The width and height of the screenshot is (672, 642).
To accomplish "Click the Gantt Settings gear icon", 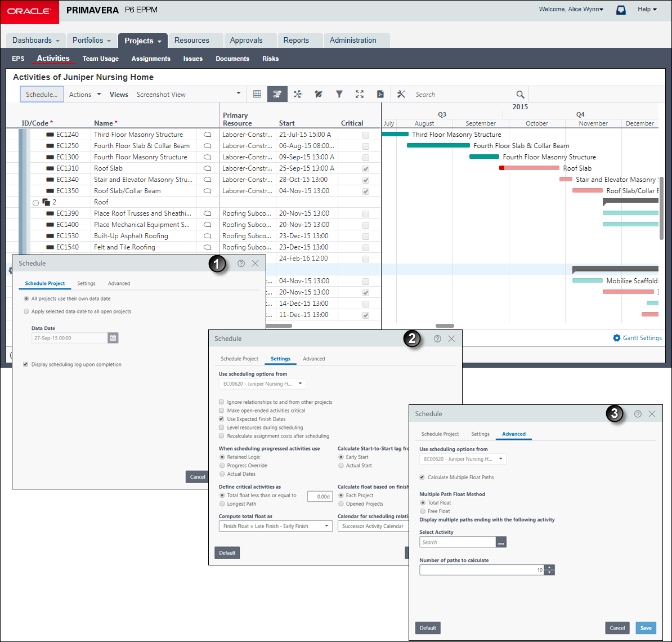I will click(x=617, y=338).
